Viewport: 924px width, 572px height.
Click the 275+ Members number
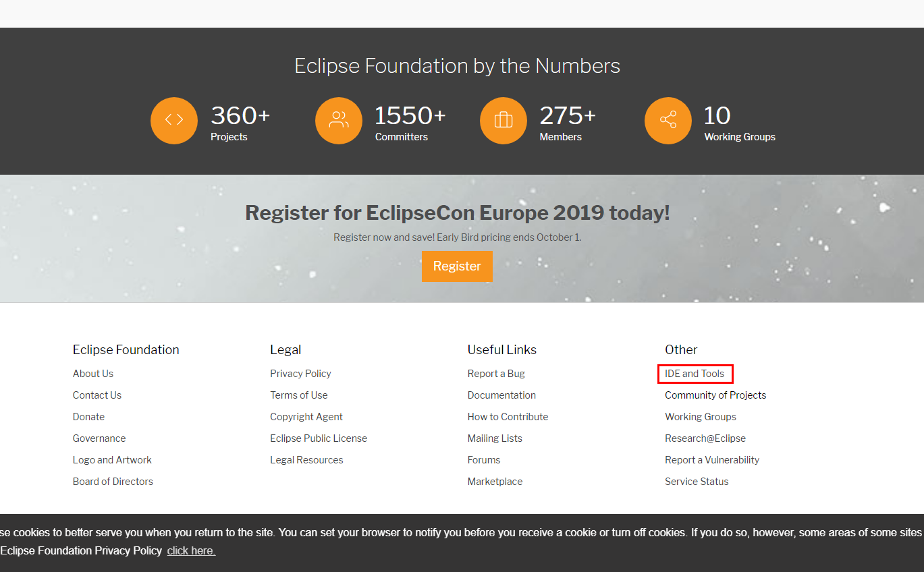point(568,116)
